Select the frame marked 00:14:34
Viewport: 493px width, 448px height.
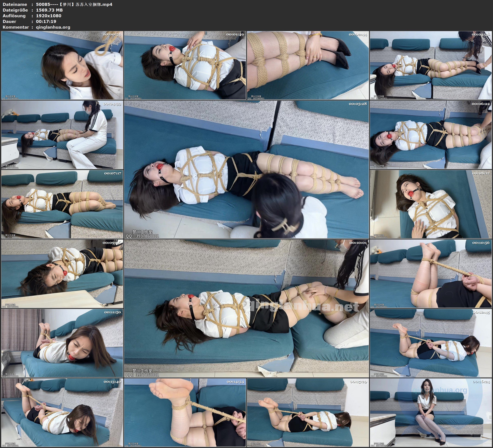pyautogui.click(x=185, y=413)
